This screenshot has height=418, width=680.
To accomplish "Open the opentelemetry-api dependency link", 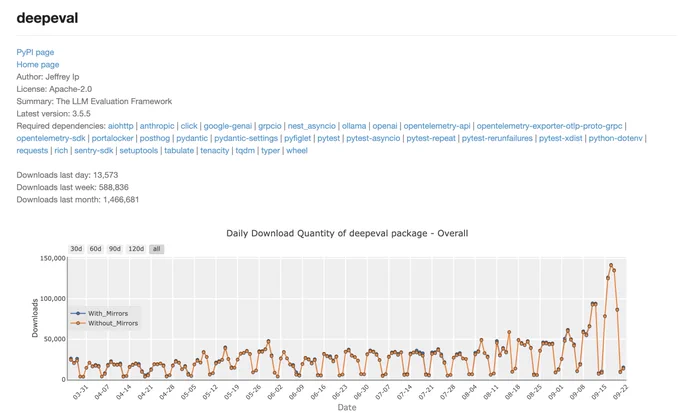I will coord(437,126).
